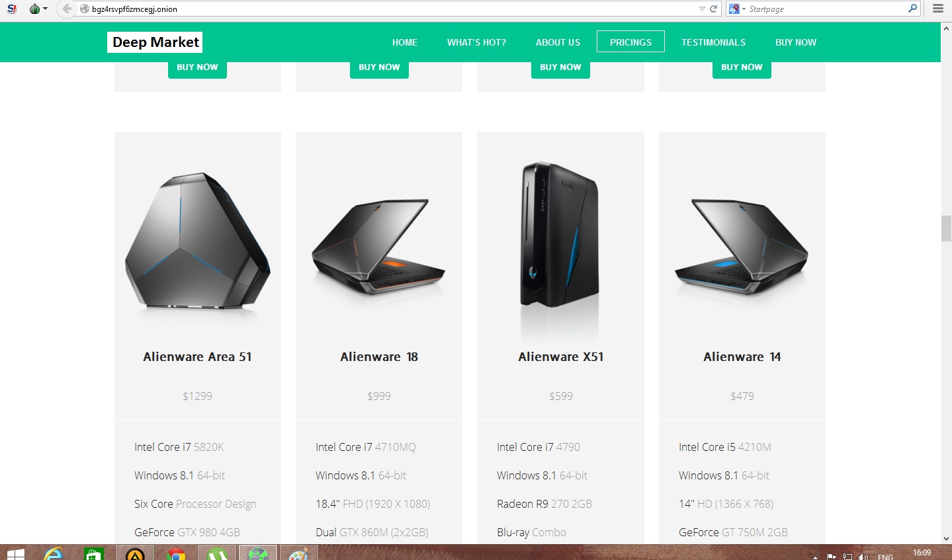Image resolution: width=952 pixels, height=560 pixels.
Task: Click the browser back arrow button
Action: click(x=66, y=9)
